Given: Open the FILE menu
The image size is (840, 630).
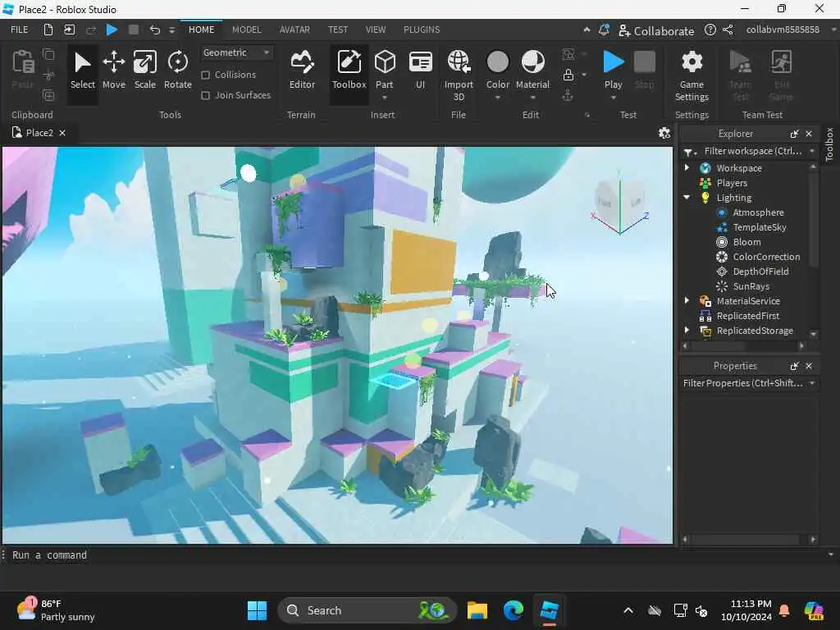Looking at the screenshot, I should pyautogui.click(x=20, y=30).
